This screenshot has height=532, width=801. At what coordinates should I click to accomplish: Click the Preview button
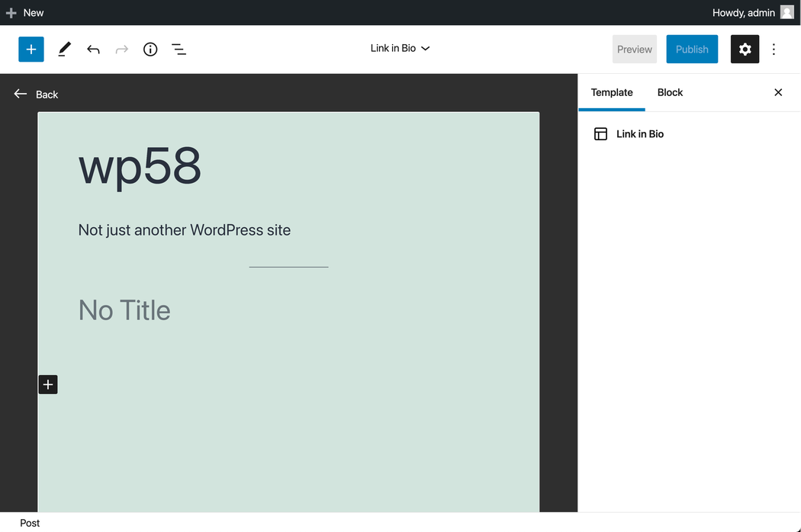(x=635, y=50)
